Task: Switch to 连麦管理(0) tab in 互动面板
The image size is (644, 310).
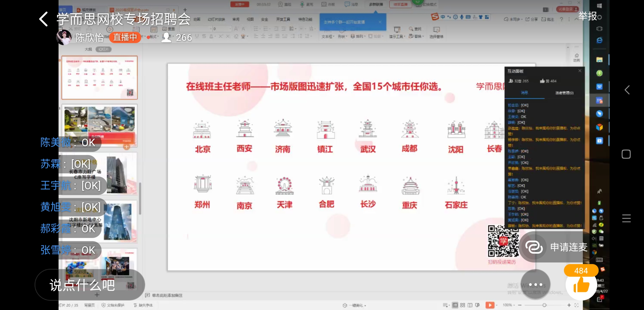Action: click(x=564, y=93)
